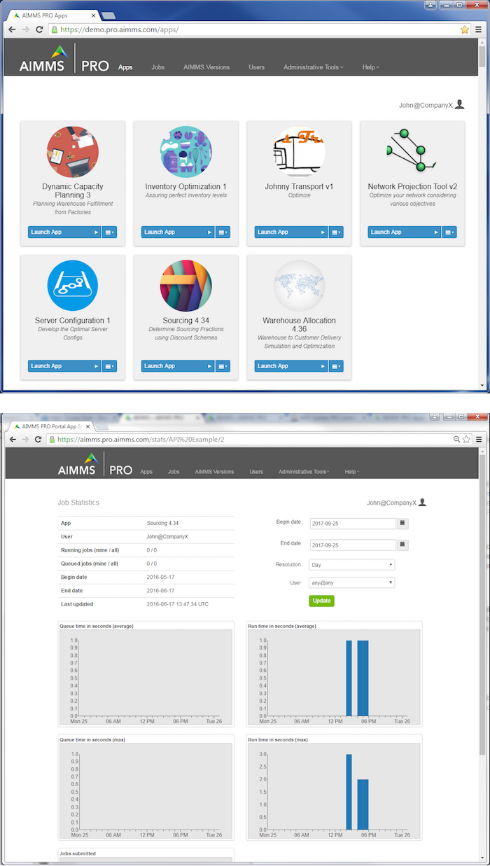The height and width of the screenshot is (866, 490).
Task: Launch the Server Configuration 1 app
Action: point(64,366)
